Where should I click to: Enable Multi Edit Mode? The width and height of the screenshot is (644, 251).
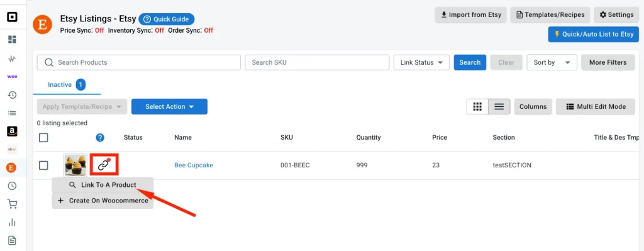pos(596,107)
